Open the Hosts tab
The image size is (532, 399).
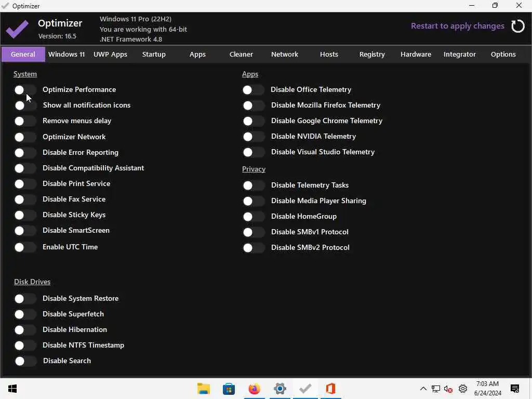pyautogui.click(x=329, y=54)
